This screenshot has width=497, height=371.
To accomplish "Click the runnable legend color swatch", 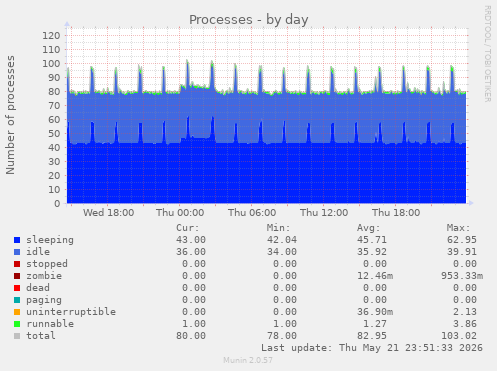I will click(17, 324).
